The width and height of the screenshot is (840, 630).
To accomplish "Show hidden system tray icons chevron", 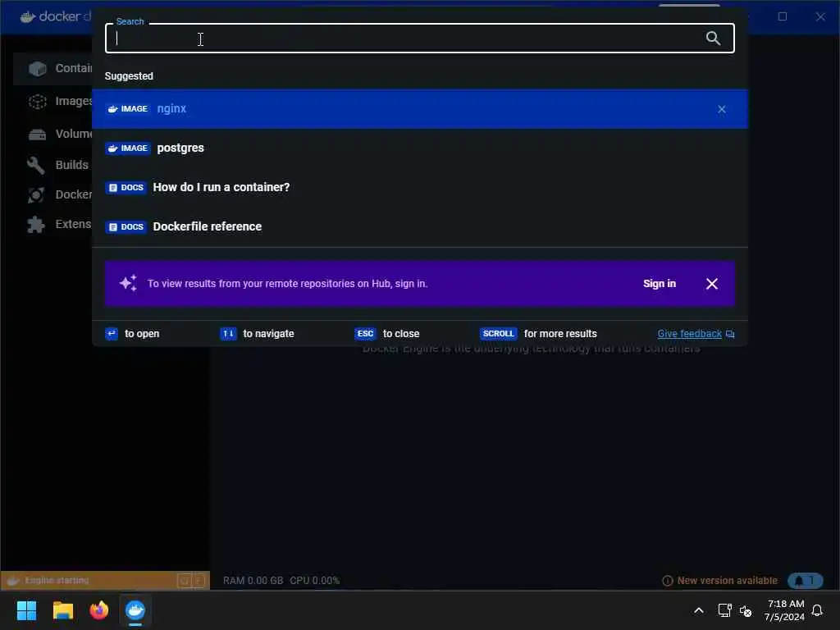I will [x=699, y=610].
